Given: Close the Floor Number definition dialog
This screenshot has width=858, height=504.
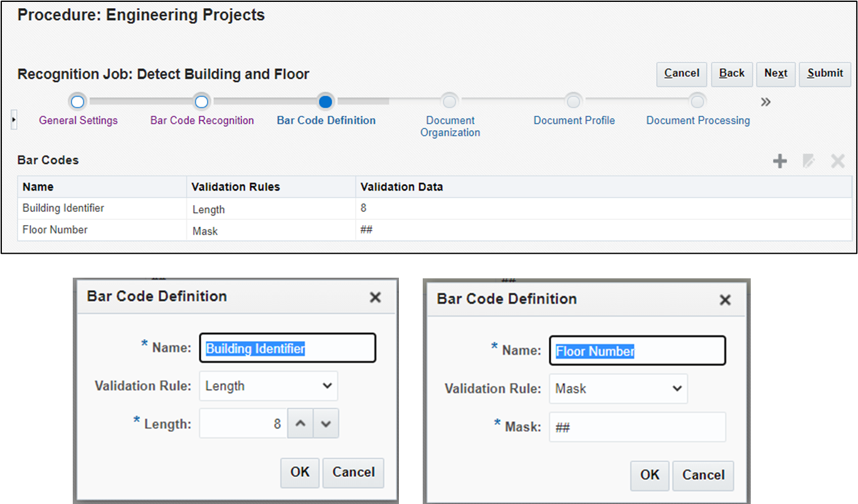Looking at the screenshot, I should pyautogui.click(x=725, y=300).
